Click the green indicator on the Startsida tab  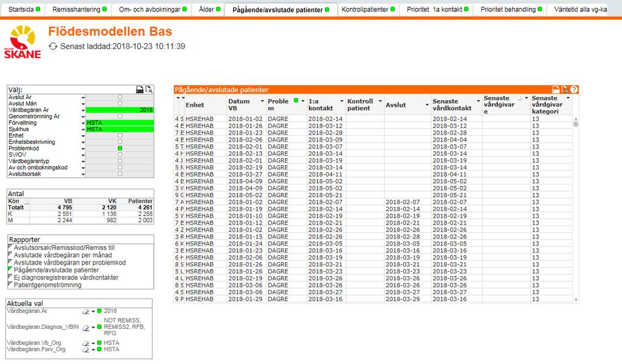pyautogui.click(x=38, y=9)
